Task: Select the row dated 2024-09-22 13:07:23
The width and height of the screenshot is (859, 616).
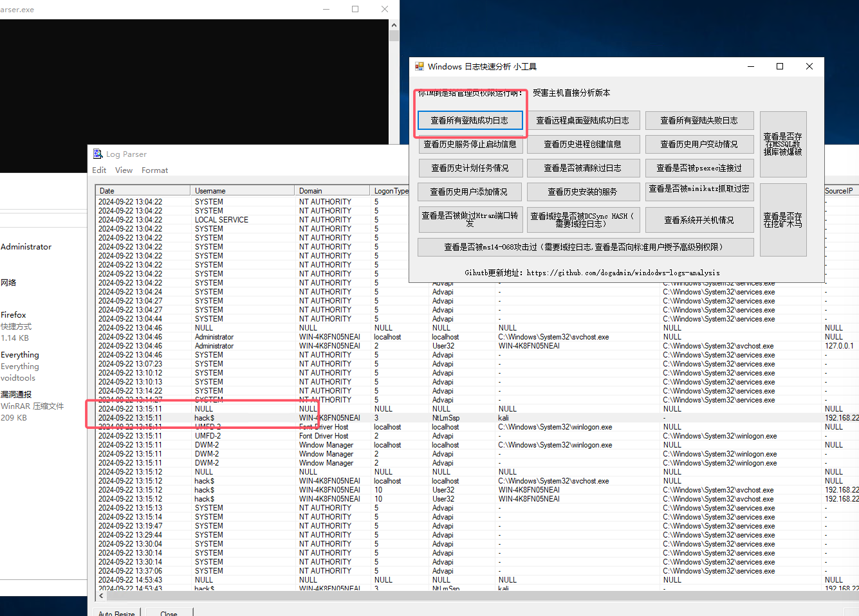Action: tap(477, 364)
